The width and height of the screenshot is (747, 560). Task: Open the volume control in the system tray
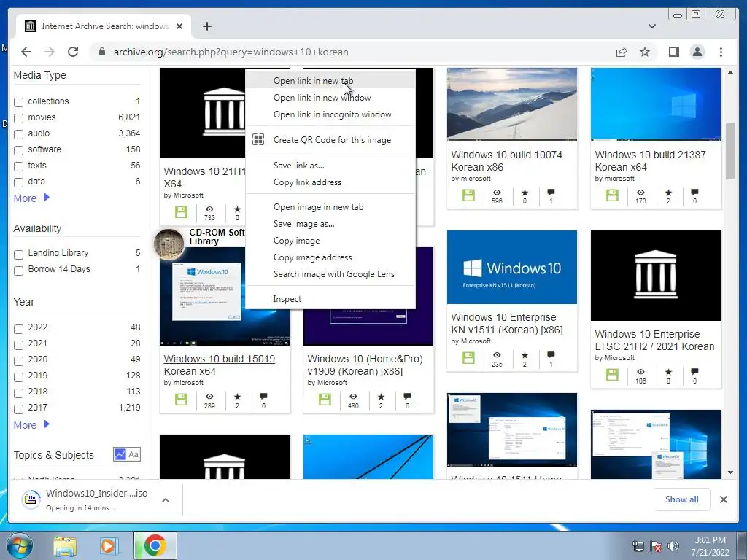[x=673, y=546]
